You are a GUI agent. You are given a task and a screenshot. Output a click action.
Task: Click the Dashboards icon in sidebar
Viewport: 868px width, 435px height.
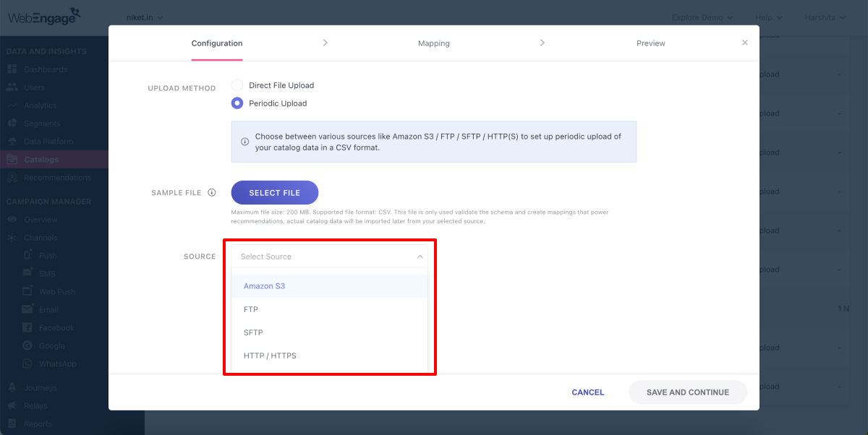pyautogui.click(x=12, y=69)
